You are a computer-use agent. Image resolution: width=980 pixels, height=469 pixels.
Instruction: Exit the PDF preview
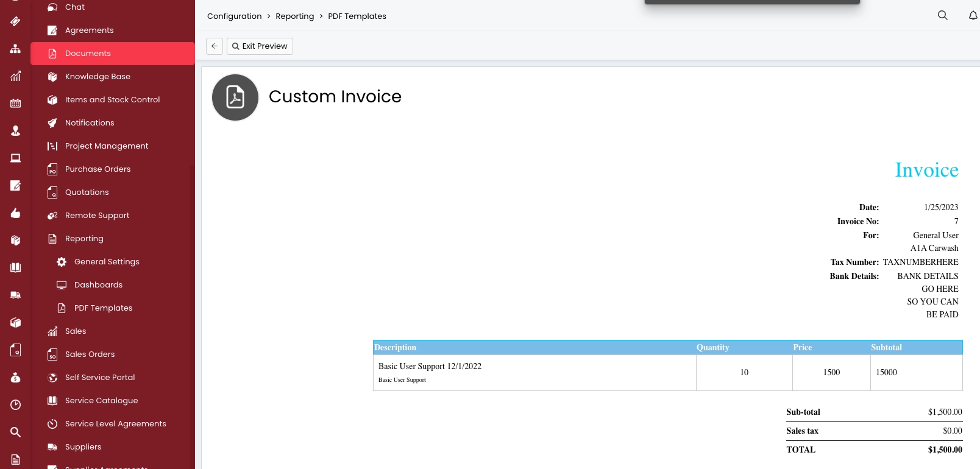coord(260,46)
